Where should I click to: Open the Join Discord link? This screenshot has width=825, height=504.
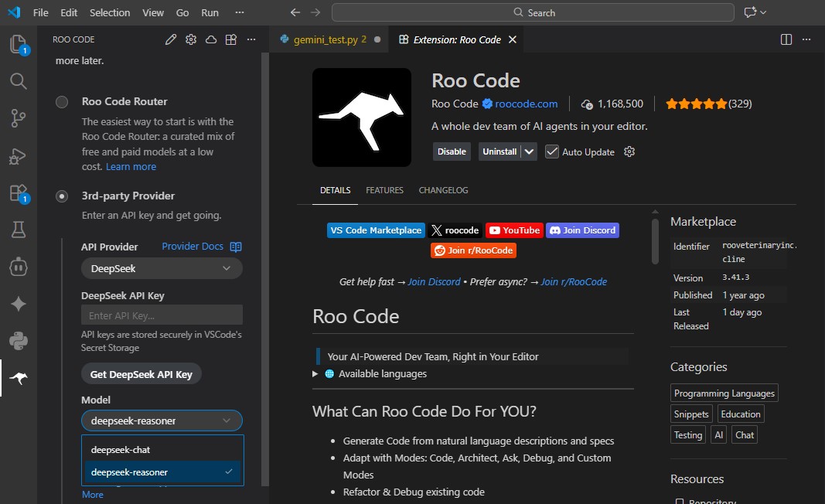tap(582, 230)
